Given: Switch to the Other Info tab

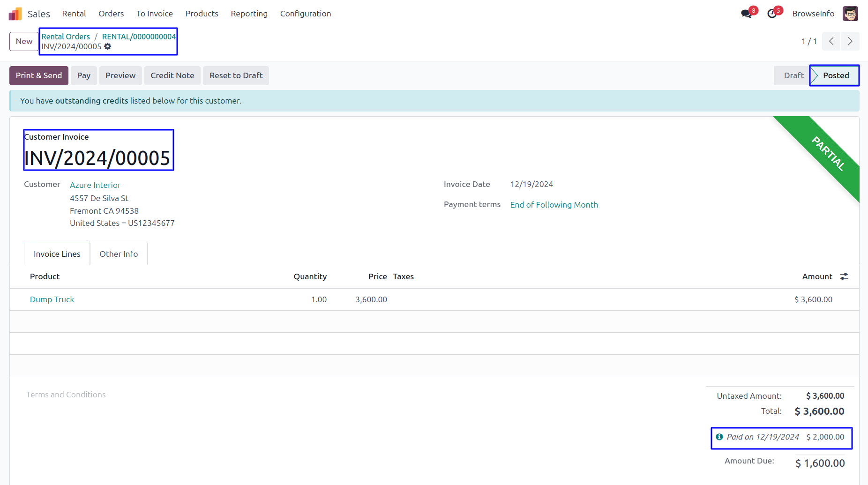Looking at the screenshot, I should [x=119, y=254].
